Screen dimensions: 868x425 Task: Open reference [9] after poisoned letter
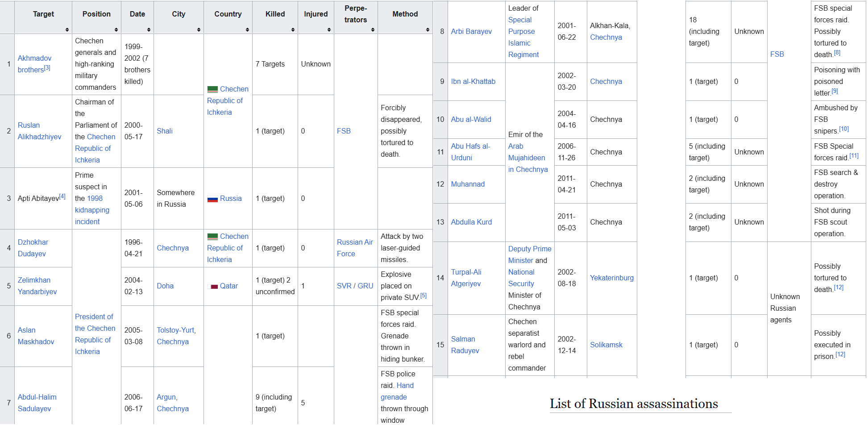click(x=835, y=91)
